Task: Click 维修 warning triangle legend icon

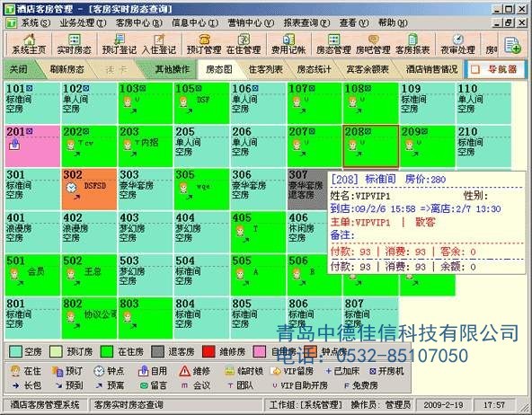Action: pos(184,371)
